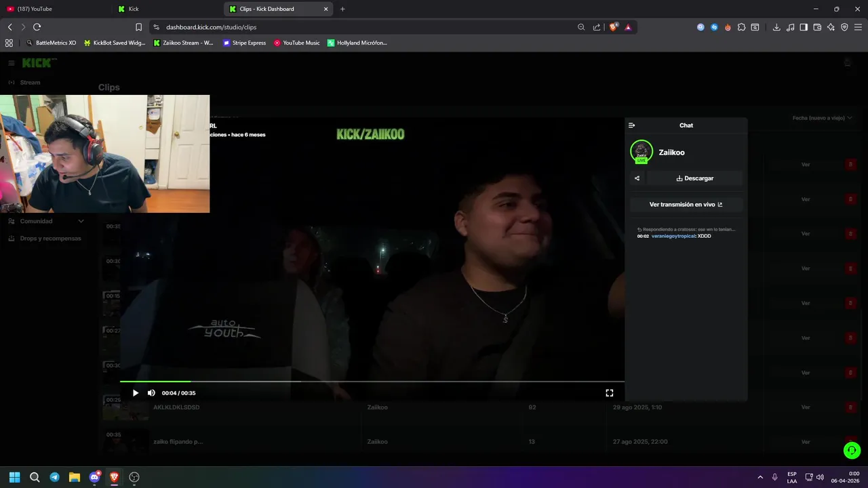Open YouTube Music bookmark
The height and width of the screenshot is (488, 868).
coord(297,43)
